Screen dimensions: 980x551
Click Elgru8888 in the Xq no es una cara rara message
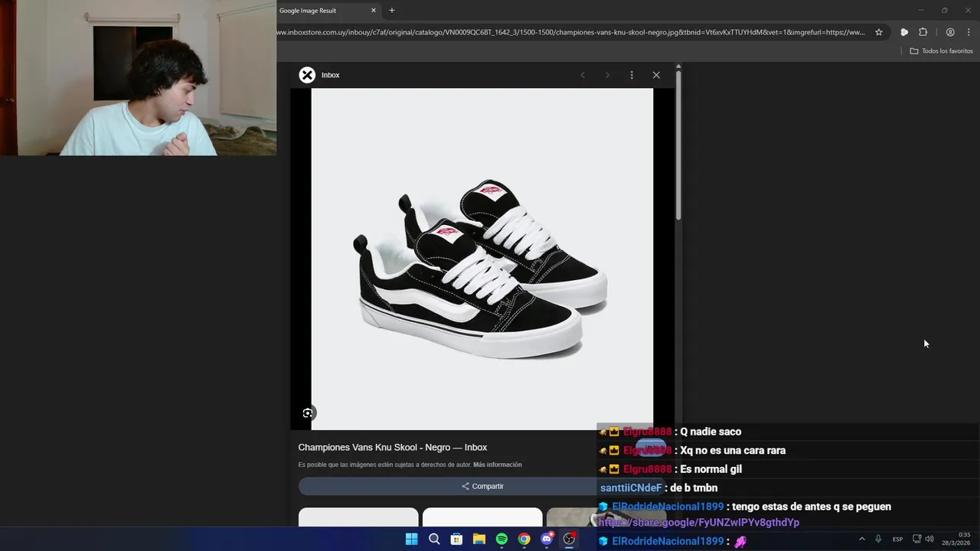pyautogui.click(x=647, y=451)
